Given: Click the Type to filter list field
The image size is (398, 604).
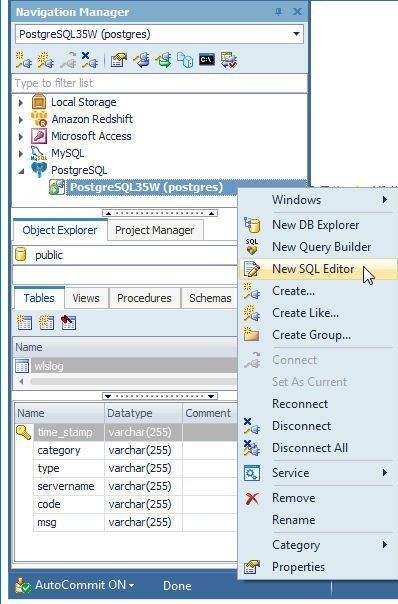Looking at the screenshot, I should tap(160, 83).
